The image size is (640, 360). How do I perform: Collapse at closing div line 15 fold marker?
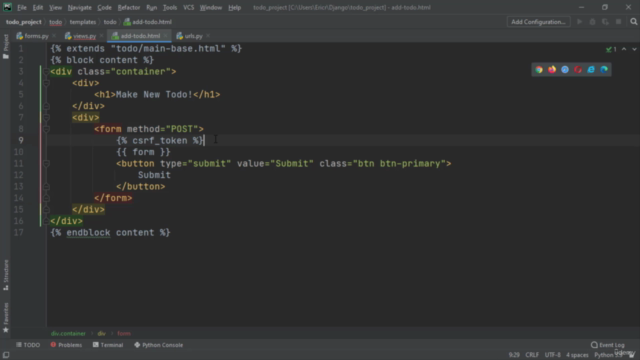coord(46,209)
